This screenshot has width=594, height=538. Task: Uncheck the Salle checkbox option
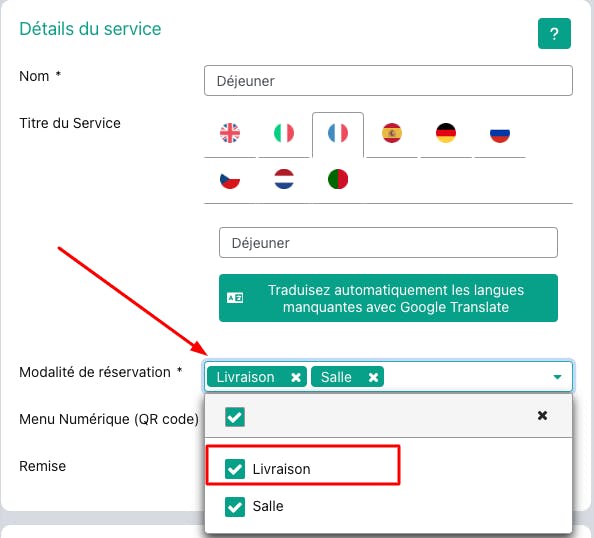235,507
